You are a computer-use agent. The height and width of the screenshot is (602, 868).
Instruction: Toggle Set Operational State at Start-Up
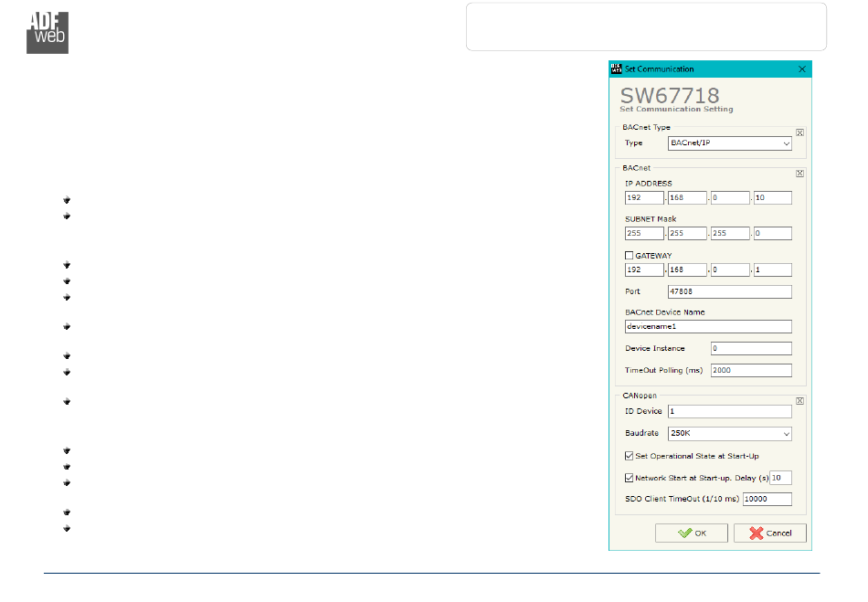(629, 456)
